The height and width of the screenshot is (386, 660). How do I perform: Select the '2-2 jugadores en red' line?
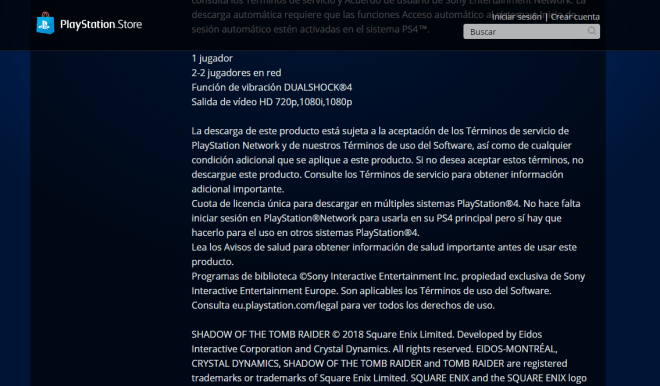tap(236, 73)
